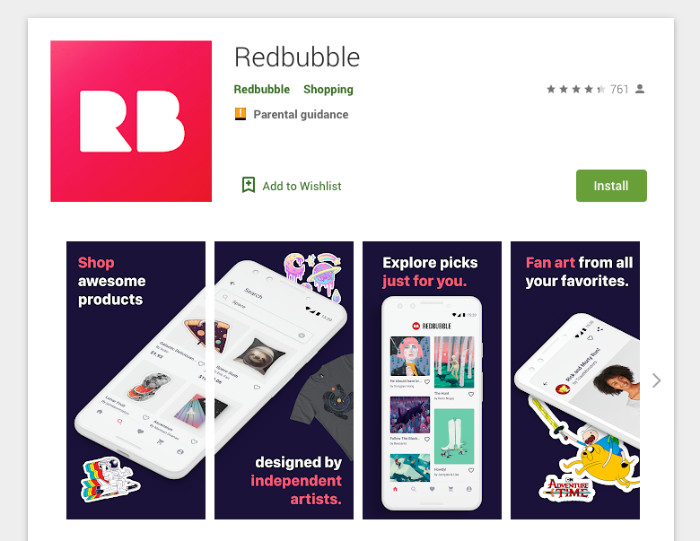
Task: Open the 'Shop awesome products' screenshot
Action: coord(136,380)
